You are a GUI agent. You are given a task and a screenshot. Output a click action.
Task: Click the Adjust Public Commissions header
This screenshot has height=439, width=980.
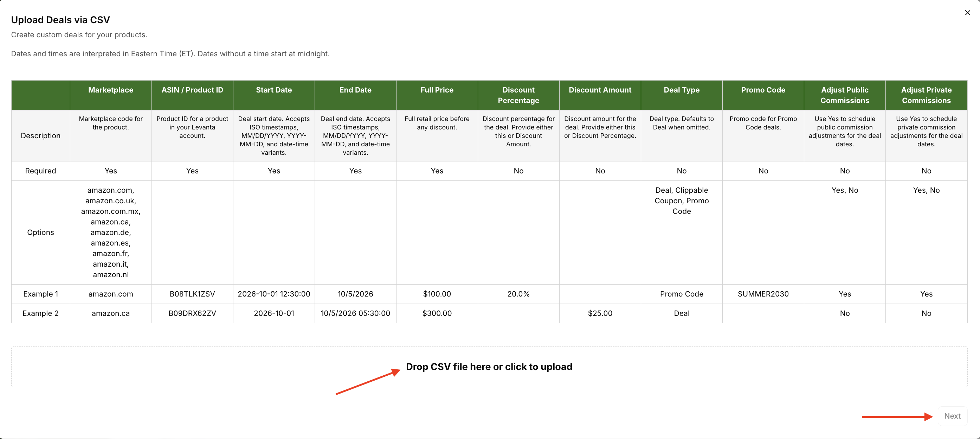tap(845, 95)
